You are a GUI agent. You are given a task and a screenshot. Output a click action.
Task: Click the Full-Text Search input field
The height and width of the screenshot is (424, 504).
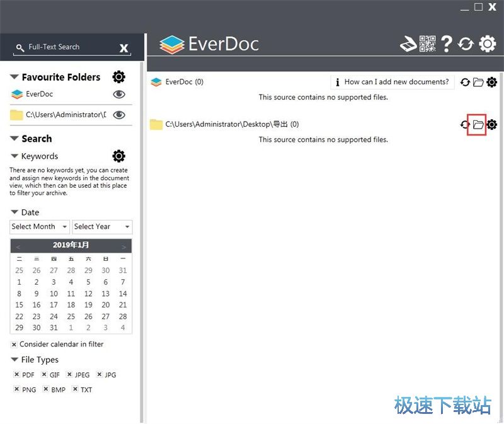click(x=72, y=48)
